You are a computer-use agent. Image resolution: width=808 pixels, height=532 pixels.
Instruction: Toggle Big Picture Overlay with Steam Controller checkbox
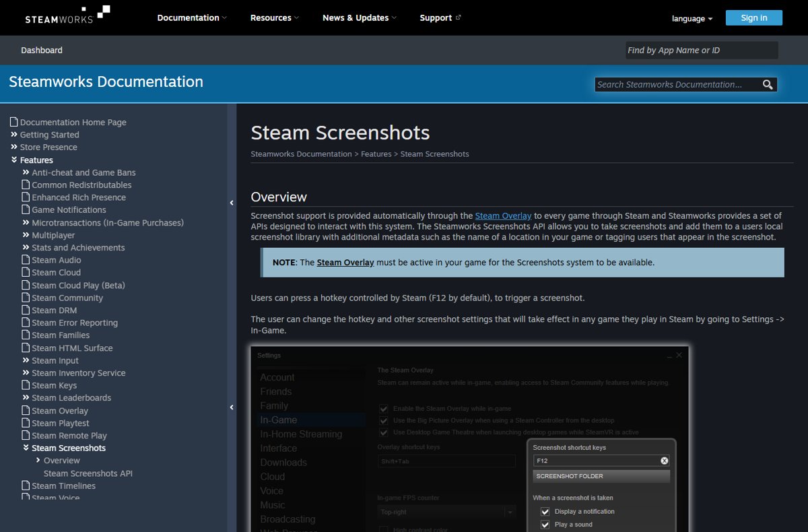(x=383, y=420)
